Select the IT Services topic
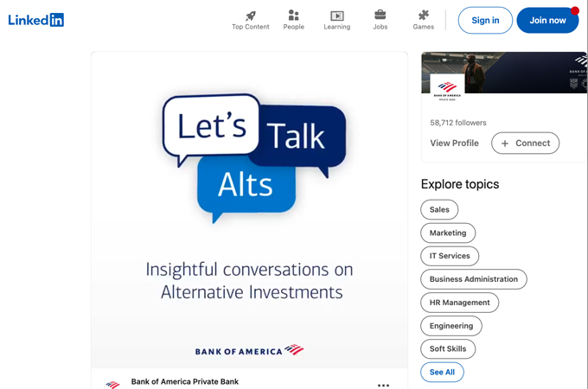 pos(450,256)
